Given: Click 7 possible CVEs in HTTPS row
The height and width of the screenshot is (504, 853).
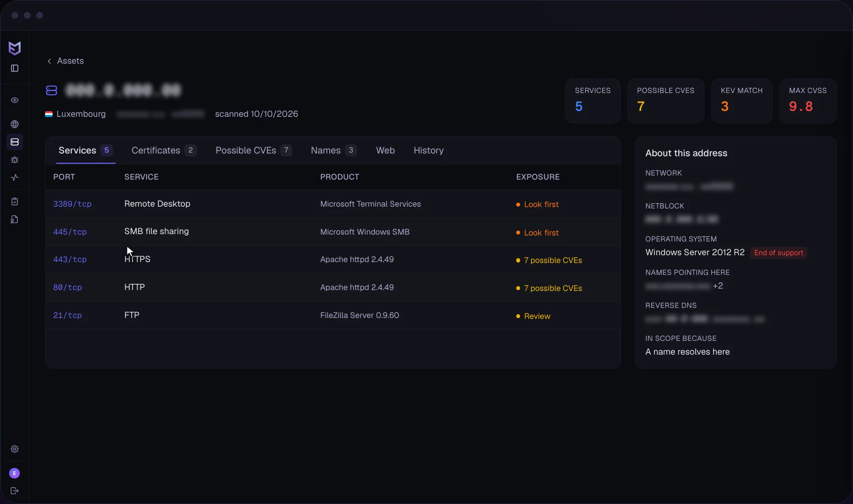Looking at the screenshot, I should (549, 260).
